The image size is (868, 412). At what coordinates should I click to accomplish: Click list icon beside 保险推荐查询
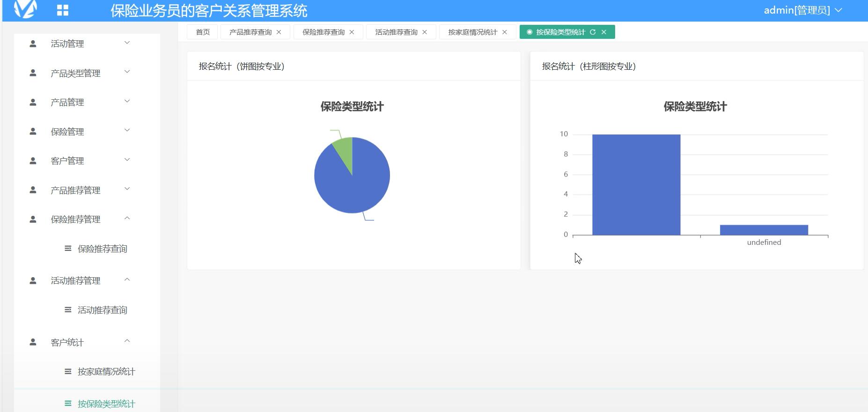[68, 249]
